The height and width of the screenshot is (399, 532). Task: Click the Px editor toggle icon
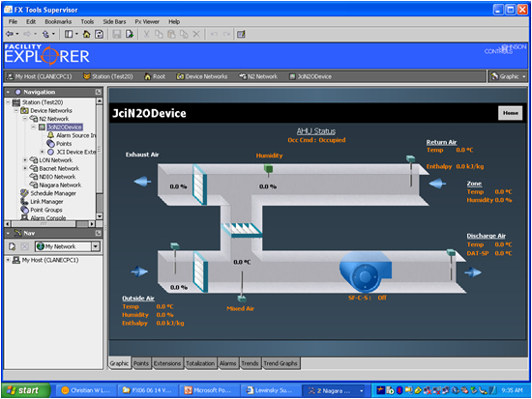pyautogui.click(x=241, y=34)
